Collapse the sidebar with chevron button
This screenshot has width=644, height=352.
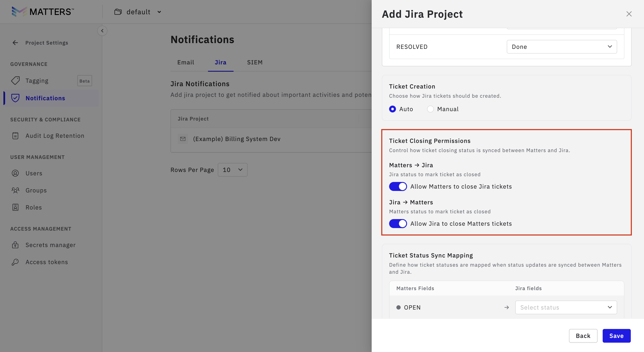[102, 31]
